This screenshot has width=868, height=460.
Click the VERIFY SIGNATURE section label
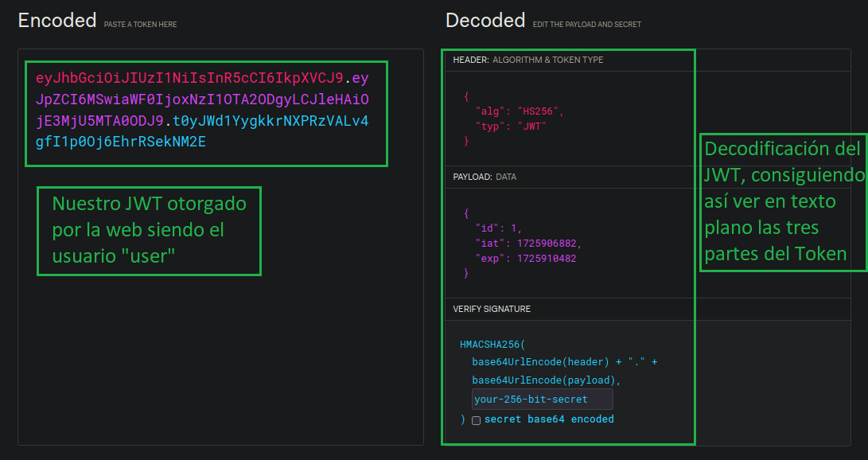coord(491,309)
